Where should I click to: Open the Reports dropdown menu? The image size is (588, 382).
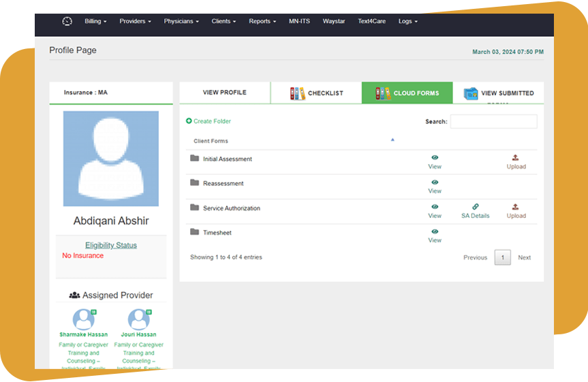point(262,21)
